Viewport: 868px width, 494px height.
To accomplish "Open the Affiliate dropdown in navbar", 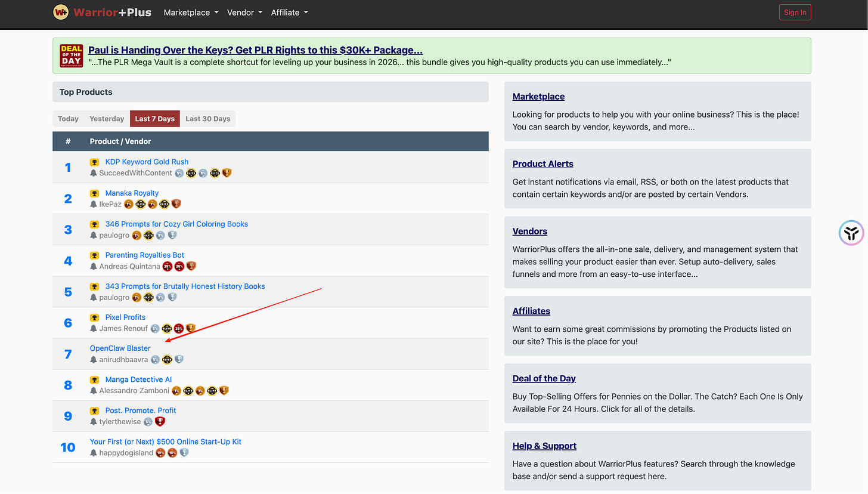I will point(289,12).
